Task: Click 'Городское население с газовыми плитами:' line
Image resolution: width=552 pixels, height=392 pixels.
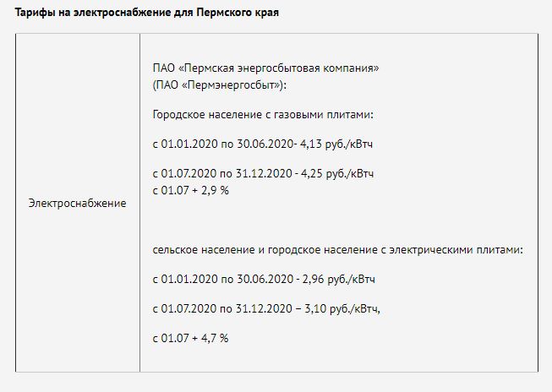Action: pyautogui.click(x=263, y=115)
